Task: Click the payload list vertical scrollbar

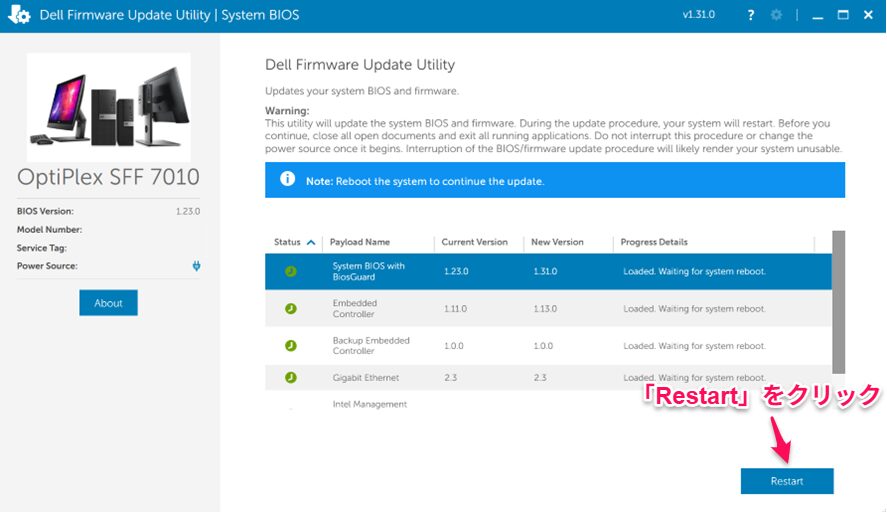Action: point(838,300)
